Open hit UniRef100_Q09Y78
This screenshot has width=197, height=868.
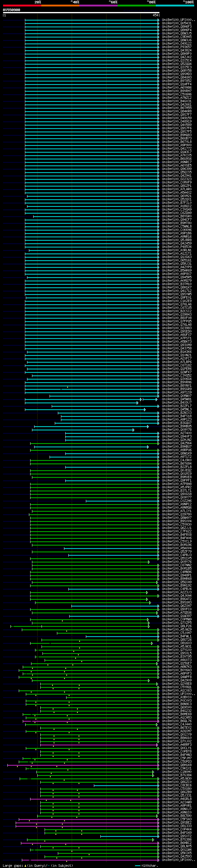(x=177, y=430)
